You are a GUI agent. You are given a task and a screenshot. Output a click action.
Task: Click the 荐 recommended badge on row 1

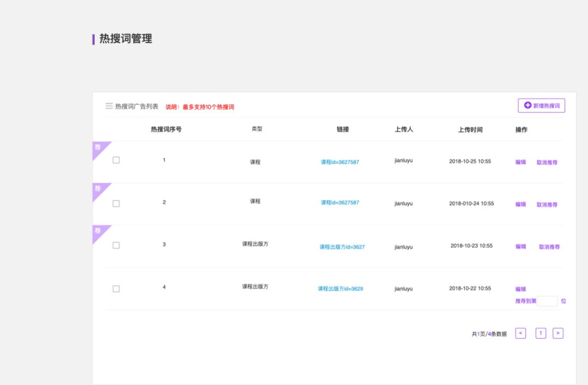99,147
